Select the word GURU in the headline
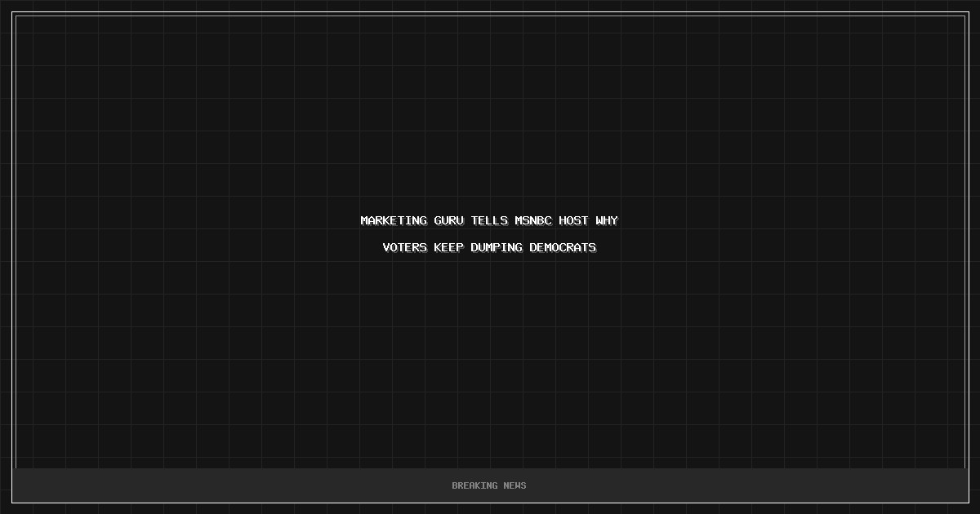980x514 pixels. pyautogui.click(x=448, y=220)
